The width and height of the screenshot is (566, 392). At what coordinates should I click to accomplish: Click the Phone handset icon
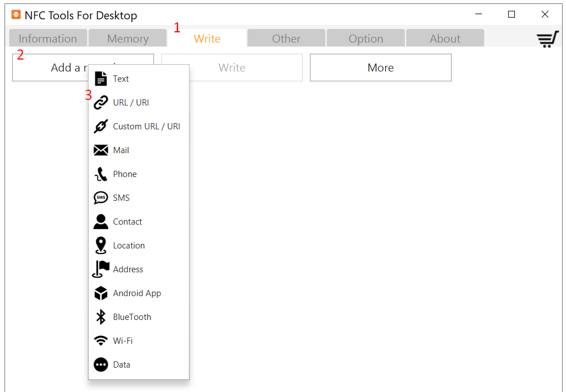point(101,174)
